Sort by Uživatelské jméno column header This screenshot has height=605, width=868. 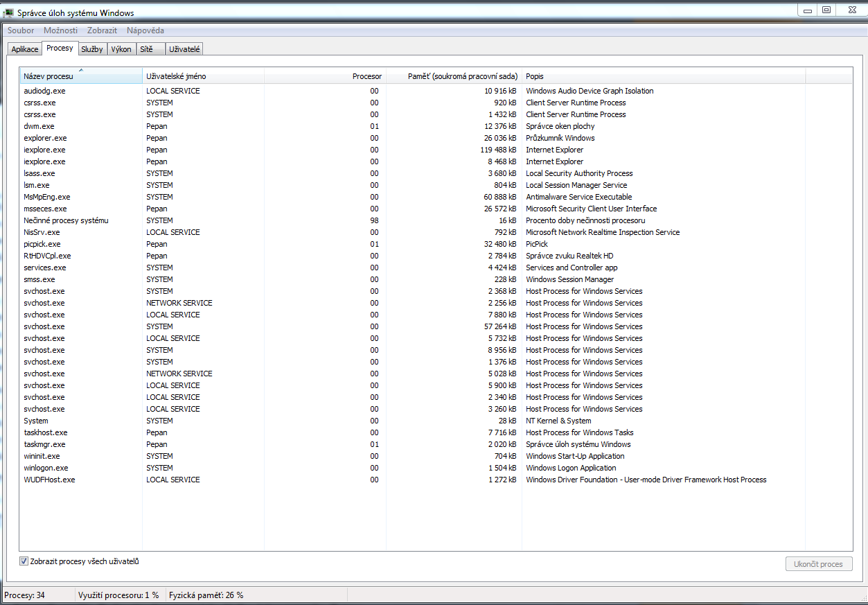(x=203, y=76)
